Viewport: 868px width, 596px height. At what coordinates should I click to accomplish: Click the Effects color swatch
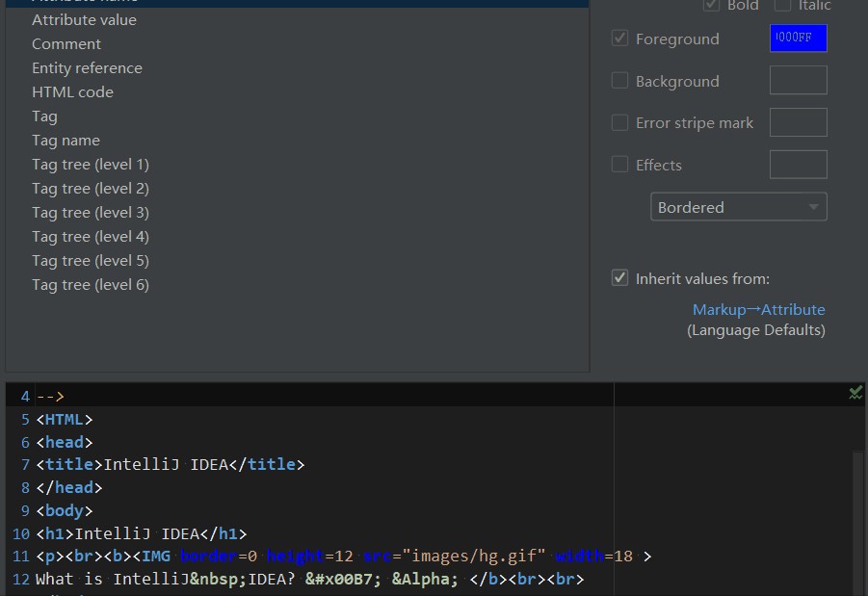point(798,165)
